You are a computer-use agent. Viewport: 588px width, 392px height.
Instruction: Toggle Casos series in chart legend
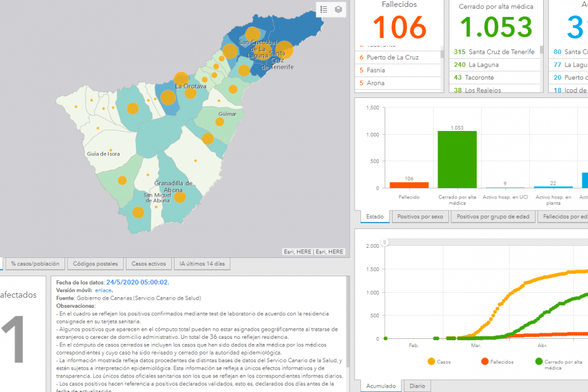[439, 362]
